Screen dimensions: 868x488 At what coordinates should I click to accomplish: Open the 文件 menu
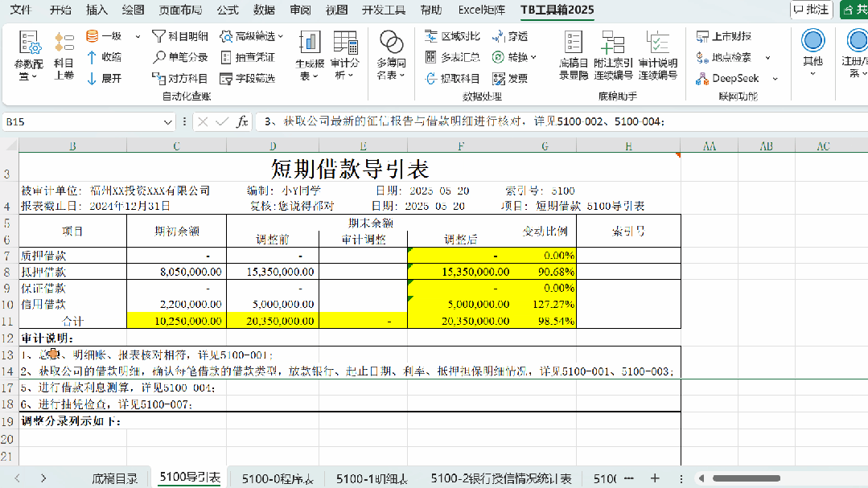[x=21, y=10]
